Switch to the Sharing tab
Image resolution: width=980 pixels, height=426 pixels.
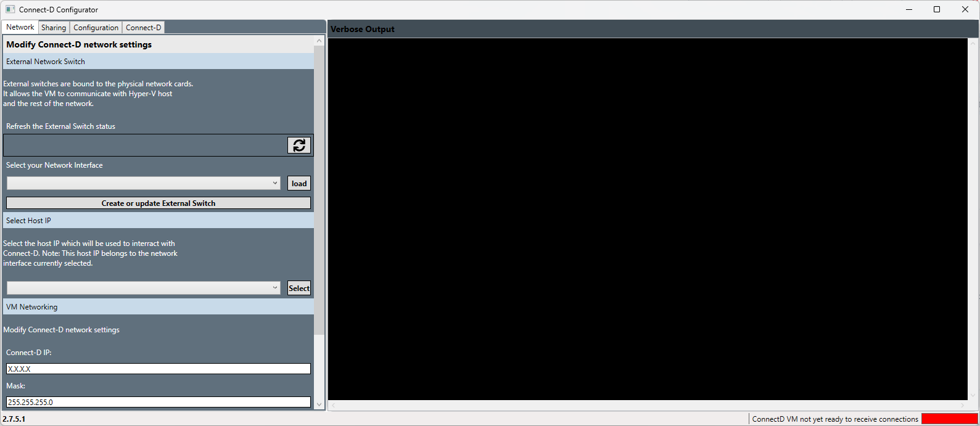pos(54,28)
